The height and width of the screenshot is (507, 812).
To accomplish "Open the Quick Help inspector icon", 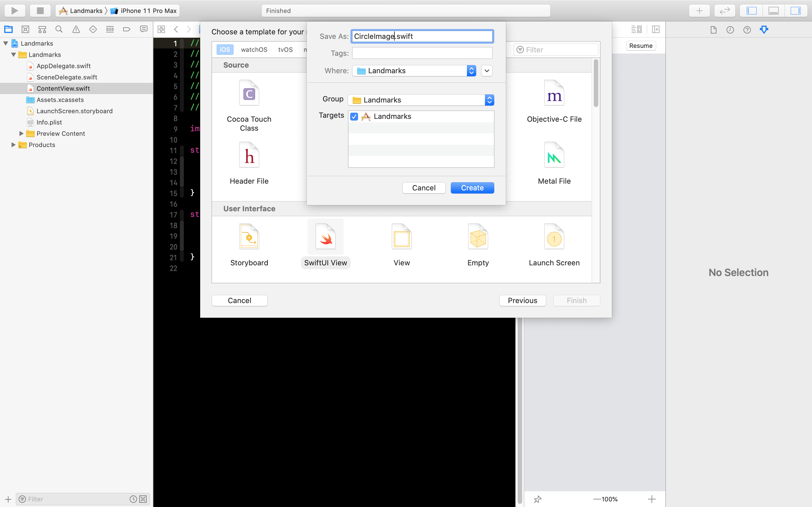I will 747,30.
